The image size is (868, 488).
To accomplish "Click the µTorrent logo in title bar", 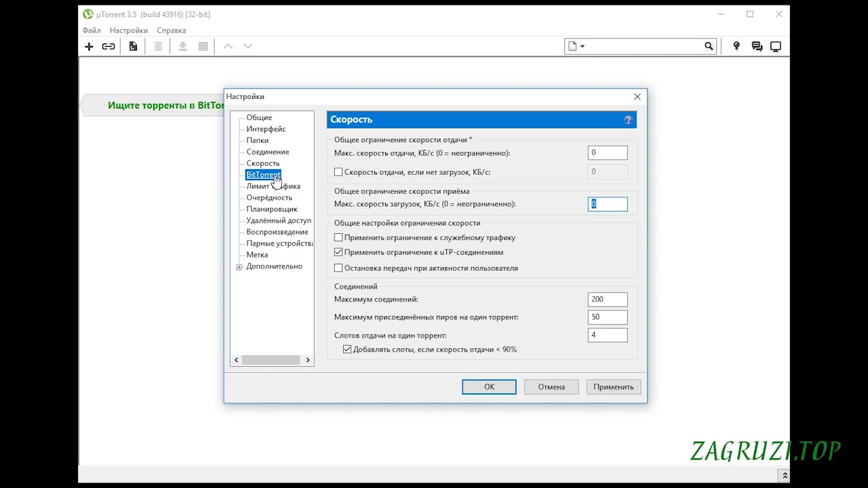I will [87, 14].
